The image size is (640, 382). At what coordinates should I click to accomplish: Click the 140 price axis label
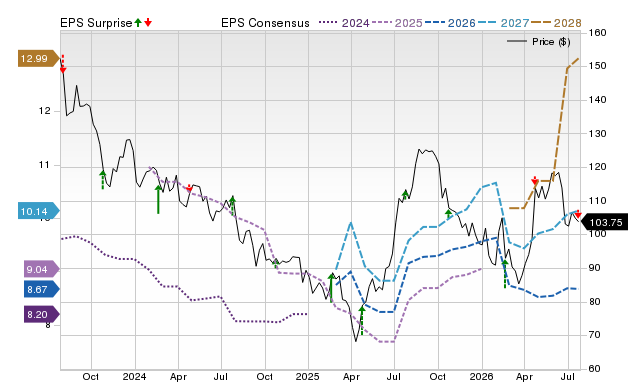pos(598,100)
